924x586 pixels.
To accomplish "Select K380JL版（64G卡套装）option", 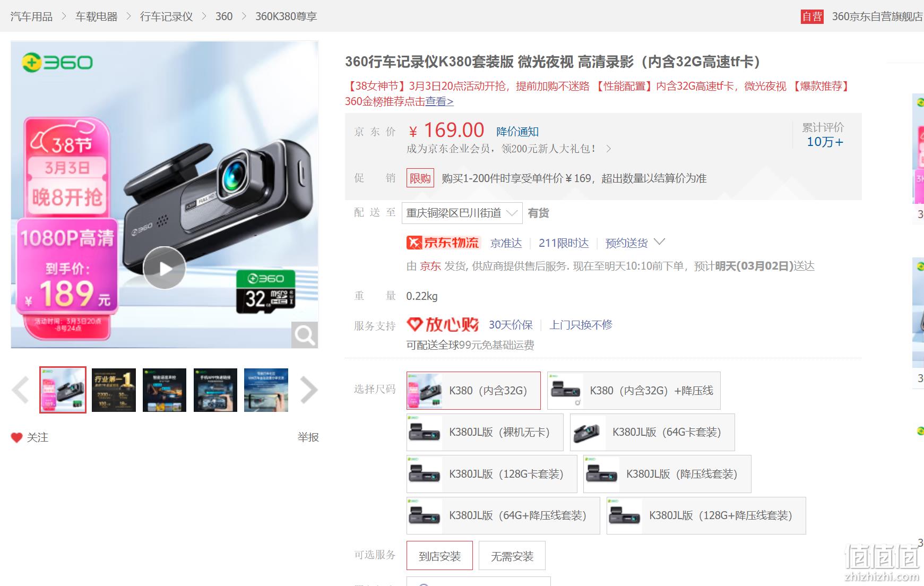I will point(652,432).
